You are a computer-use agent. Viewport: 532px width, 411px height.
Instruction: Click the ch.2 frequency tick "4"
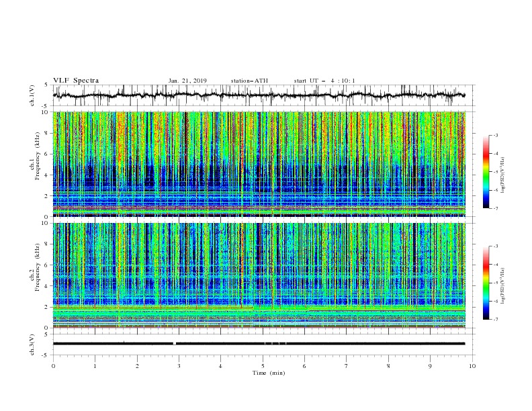(x=47, y=286)
